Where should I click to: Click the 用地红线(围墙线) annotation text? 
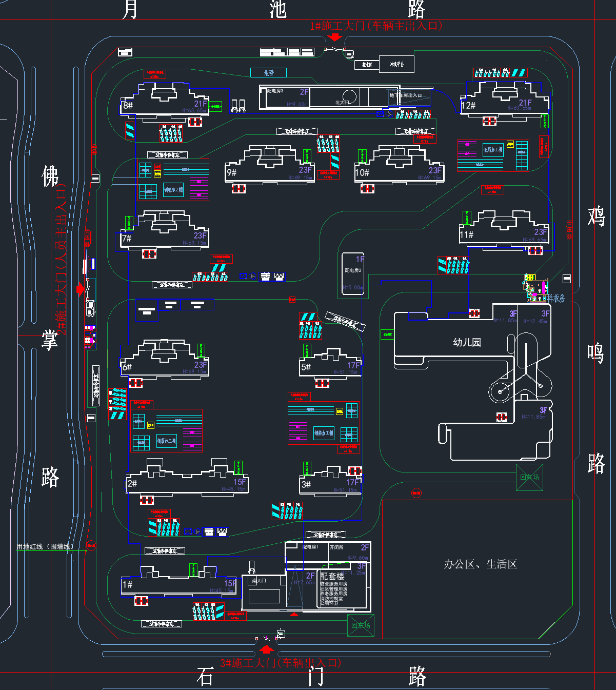(45, 547)
